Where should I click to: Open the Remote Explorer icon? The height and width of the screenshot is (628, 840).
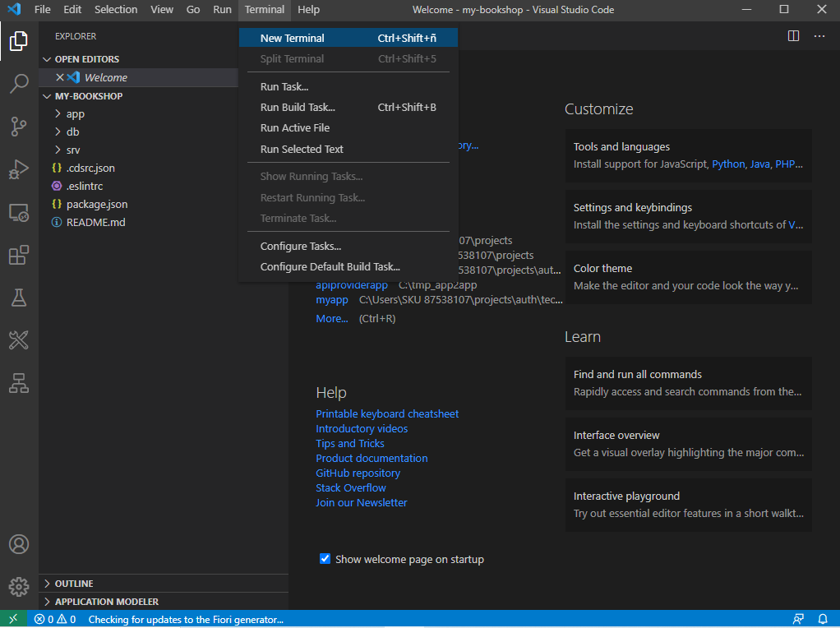point(19,212)
